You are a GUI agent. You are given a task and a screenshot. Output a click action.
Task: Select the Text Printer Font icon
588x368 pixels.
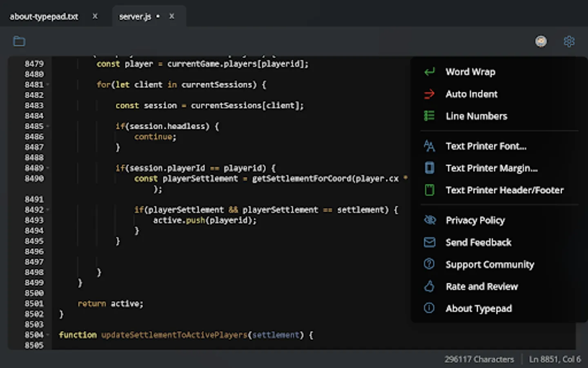[x=429, y=146]
